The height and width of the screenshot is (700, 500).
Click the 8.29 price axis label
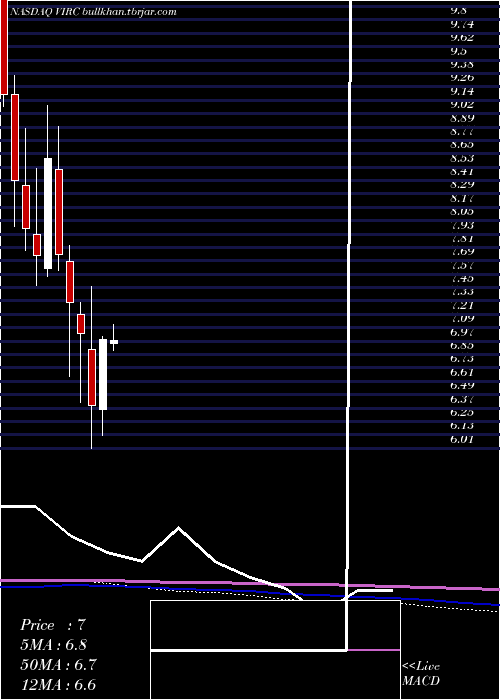coord(462,184)
